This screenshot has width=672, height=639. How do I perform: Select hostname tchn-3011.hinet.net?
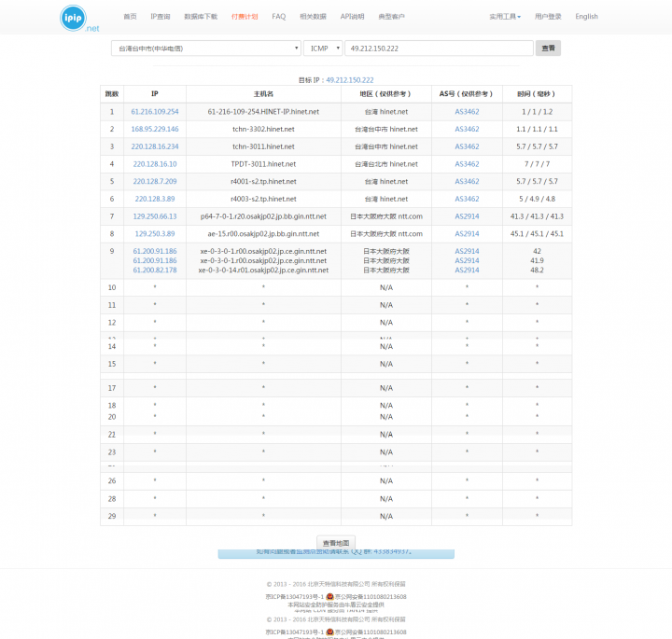tap(263, 146)
